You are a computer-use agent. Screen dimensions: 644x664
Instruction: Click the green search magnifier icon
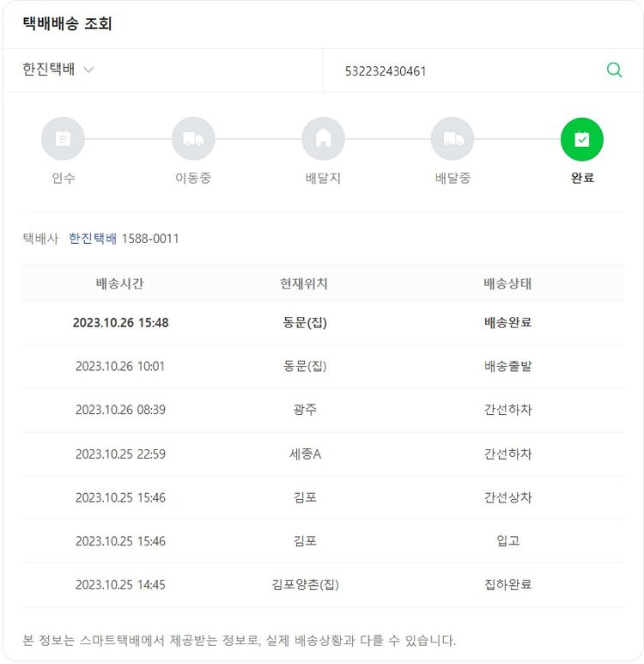(614, 70)
